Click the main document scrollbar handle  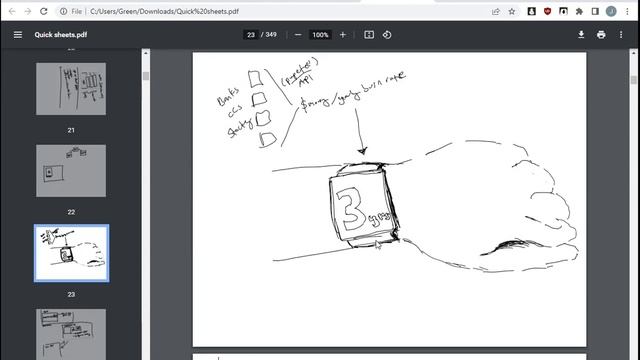pyautogui.click(x=633, y=80)
